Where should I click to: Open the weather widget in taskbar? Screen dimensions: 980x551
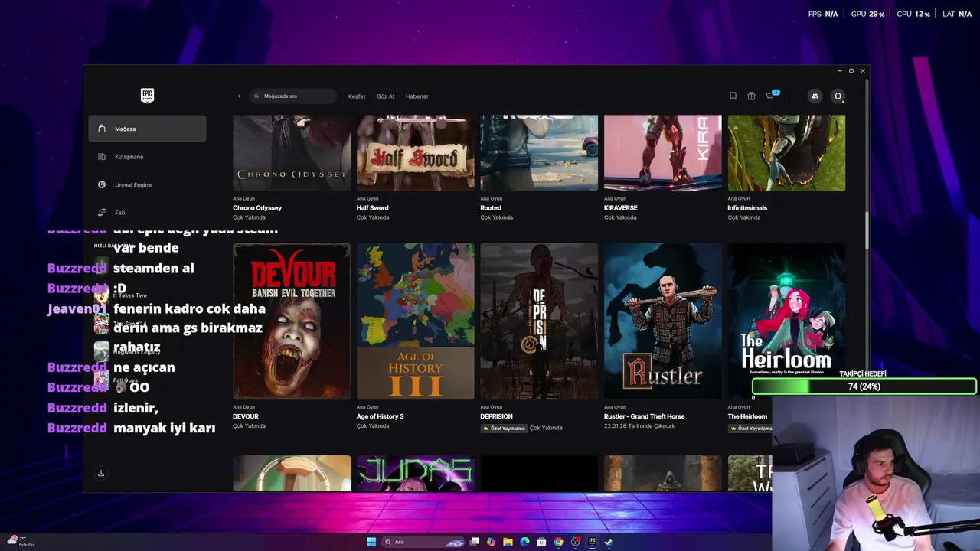20,542
